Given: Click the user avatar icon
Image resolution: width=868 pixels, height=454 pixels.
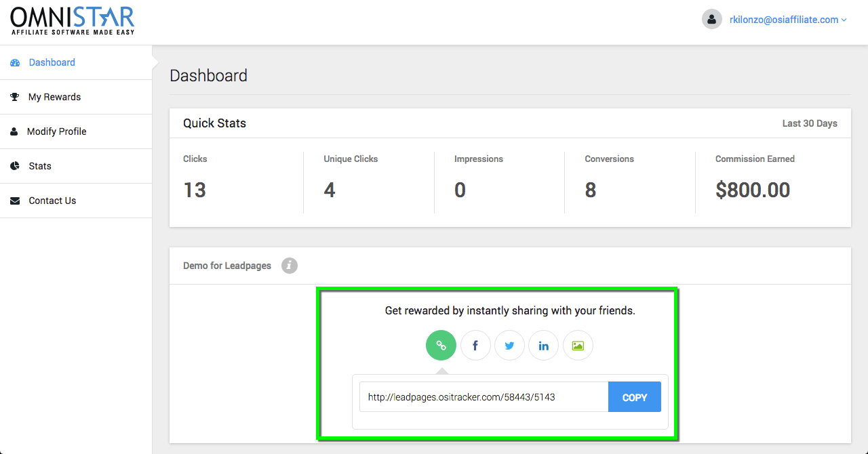Looking at the screenshot, I should point(711,20).
